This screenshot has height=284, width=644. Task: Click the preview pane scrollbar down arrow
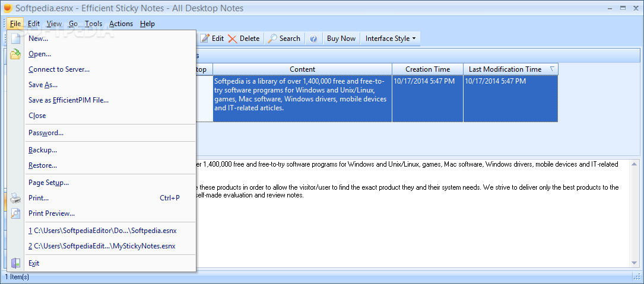click(634, 263)
